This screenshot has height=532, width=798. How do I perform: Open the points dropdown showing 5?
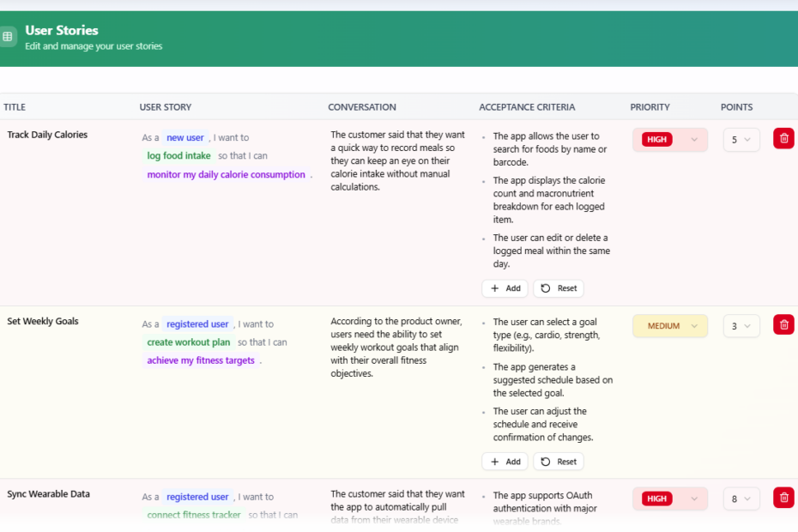point(741,138)
